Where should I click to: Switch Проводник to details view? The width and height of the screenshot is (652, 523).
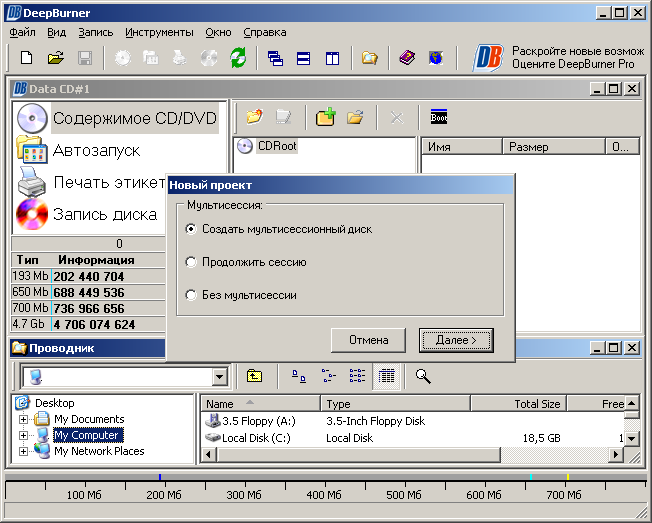tap(386, 376)
